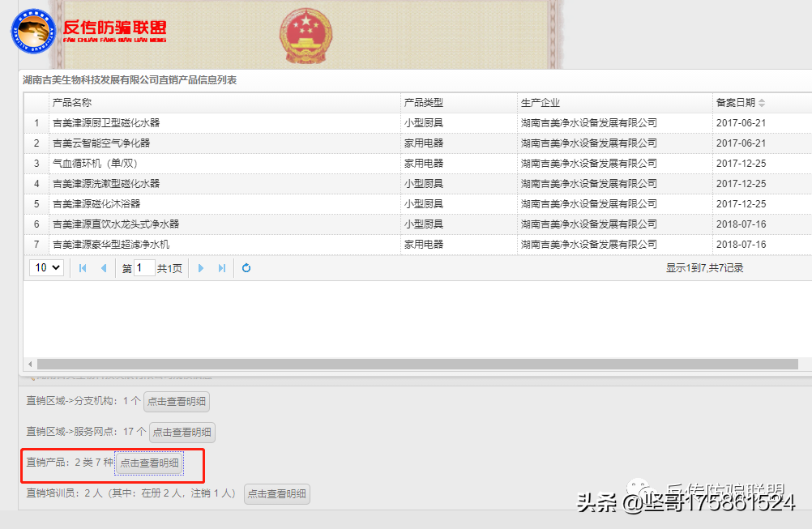Click date 2017-06-21 in row 1
812x529 pixels.
(x=741, y=123)
